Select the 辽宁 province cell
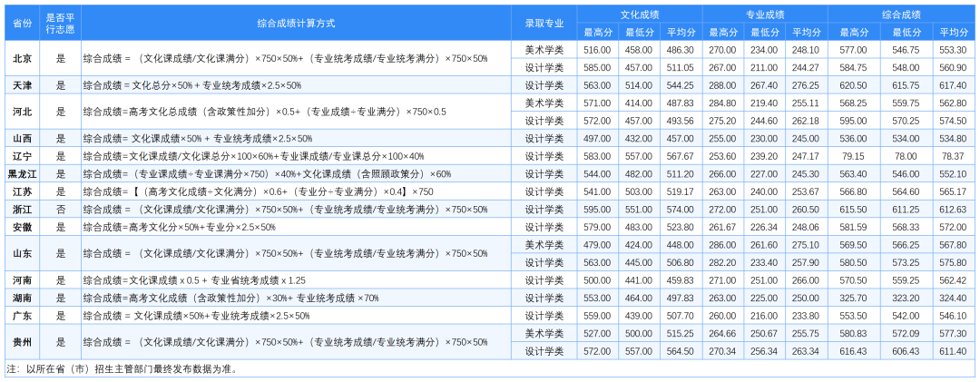Image resolution: width=980 pixels, height=382 pixels. point(23,156)
